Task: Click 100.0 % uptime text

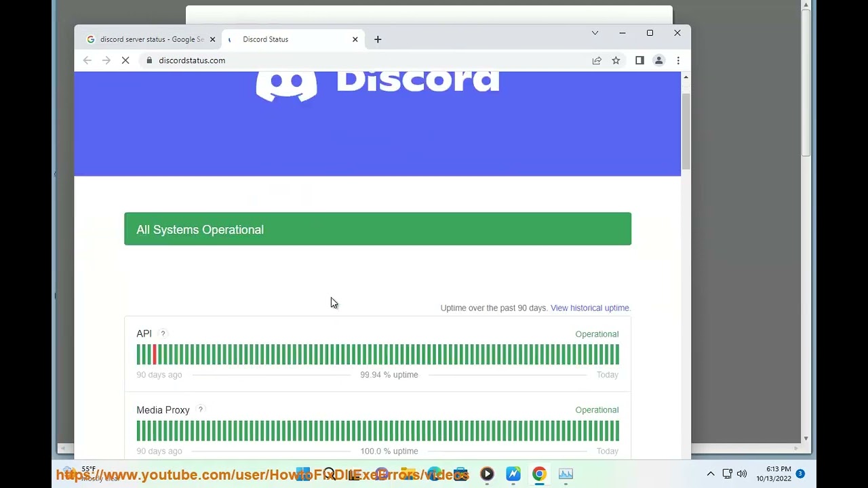Action: (389, 451)
